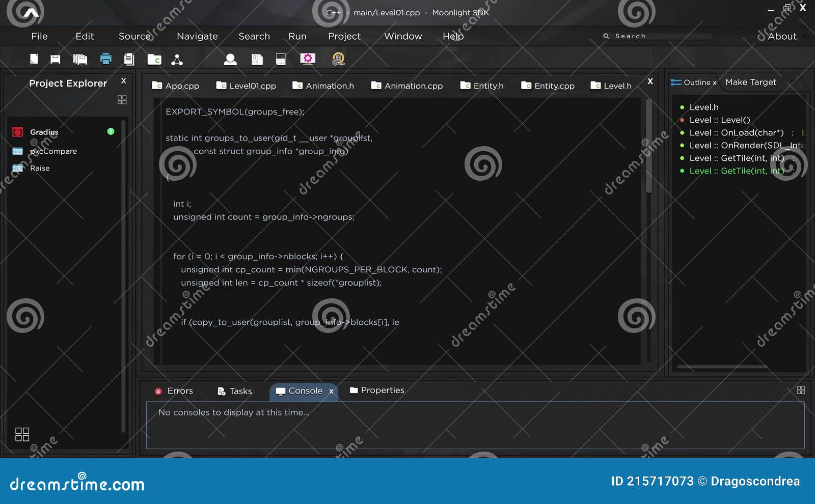Viewport: 815px width, 504px height.
Task: Open the About expander arrow top right
Action: (806, 36)
